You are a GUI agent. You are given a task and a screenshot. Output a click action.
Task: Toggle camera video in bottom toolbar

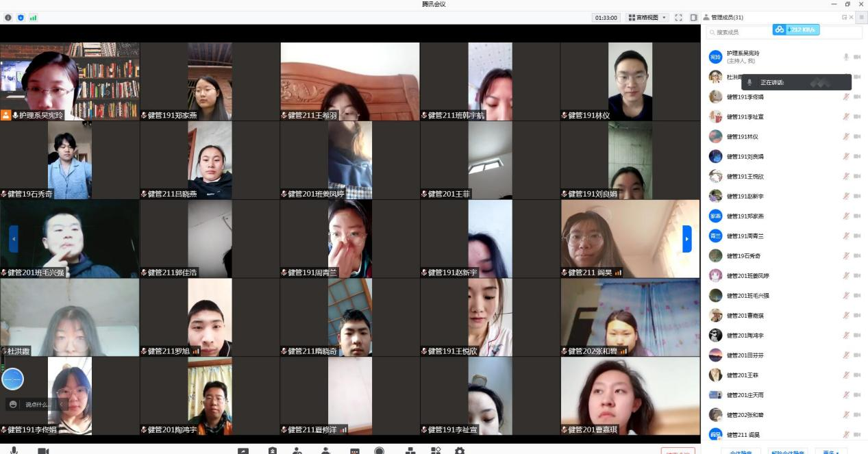[x=43, y=451]
